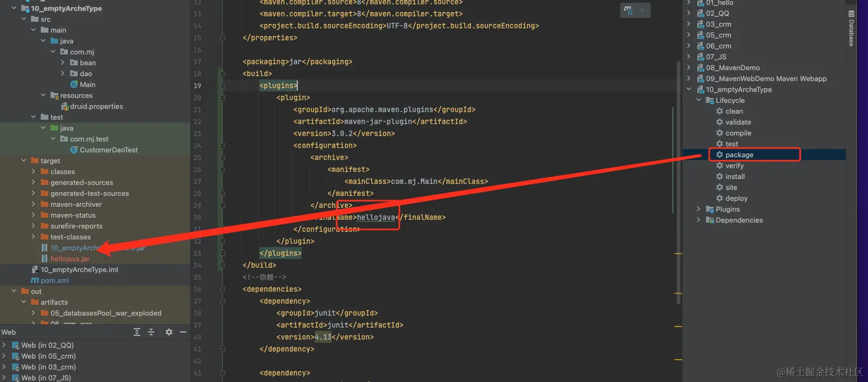This screenshot has width=868, height=382.
Task: Click Expand All icon in Web panel
Action: pyautogui.click(x=137, y=332)
